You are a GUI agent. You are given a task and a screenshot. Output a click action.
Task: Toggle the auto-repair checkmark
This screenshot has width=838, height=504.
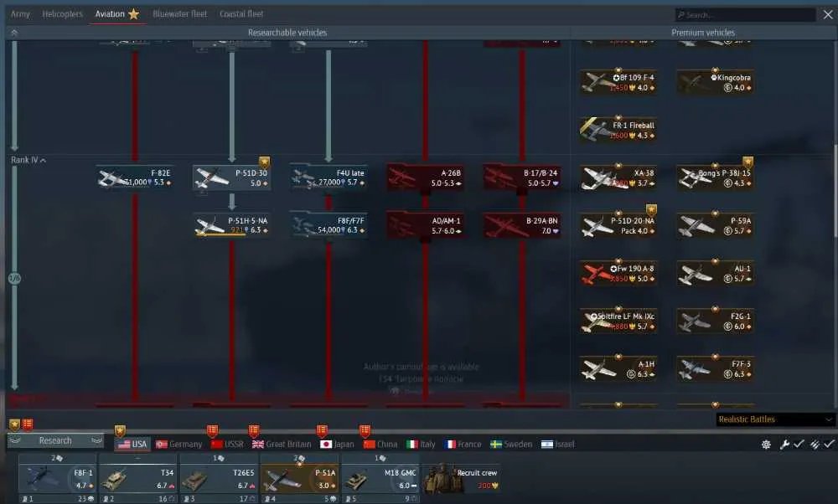pyautogui.click(x=799, y=445)
